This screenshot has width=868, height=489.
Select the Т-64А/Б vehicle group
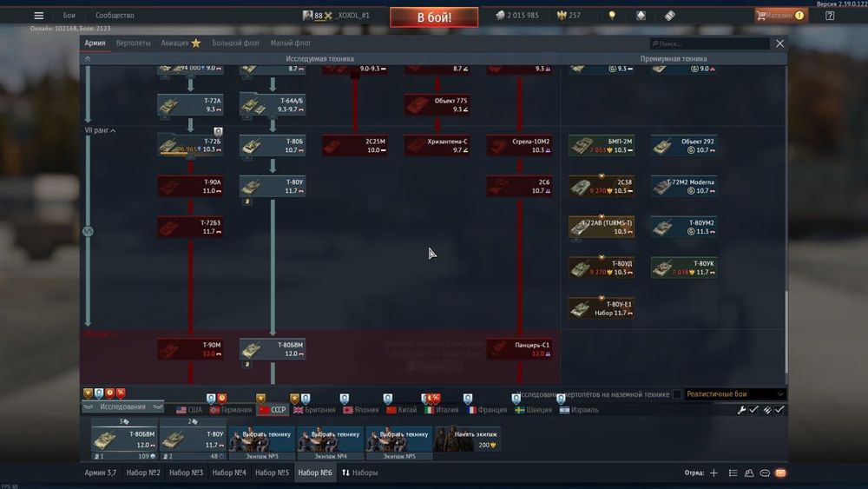[x=273, y=105]
